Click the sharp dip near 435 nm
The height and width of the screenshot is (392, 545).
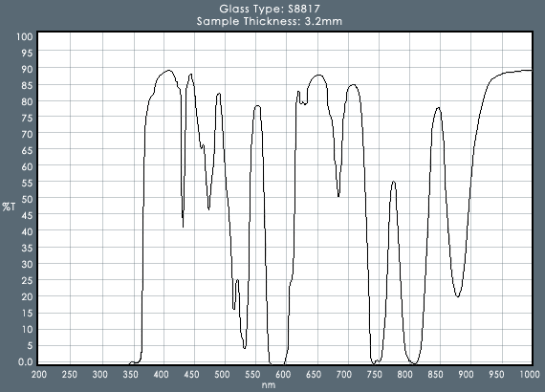(x=183, y=227)
